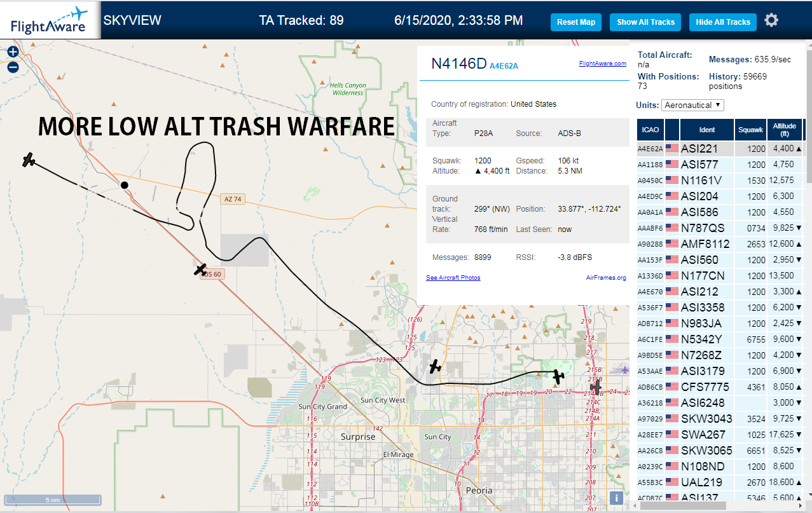Show all aircraft tracks

tap(645, 22)
